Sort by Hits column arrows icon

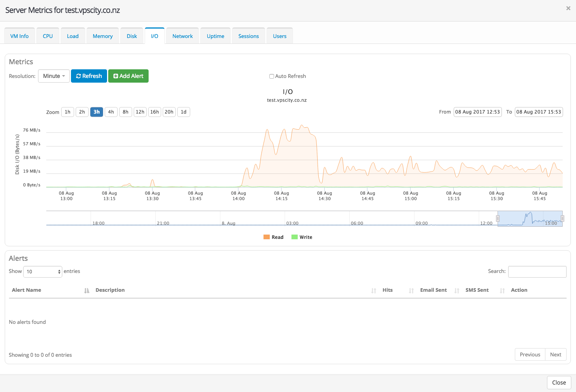(411, 291)
